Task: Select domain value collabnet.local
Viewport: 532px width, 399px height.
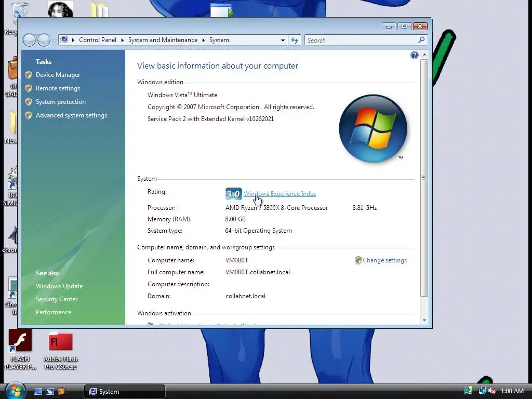Action: click(245, 296)
